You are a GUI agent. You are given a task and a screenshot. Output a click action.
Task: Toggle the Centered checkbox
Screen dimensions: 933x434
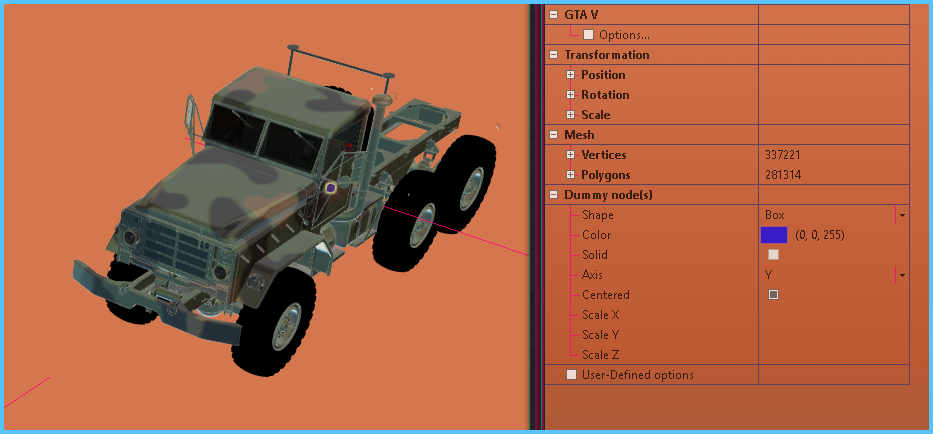tap(773, 295)
